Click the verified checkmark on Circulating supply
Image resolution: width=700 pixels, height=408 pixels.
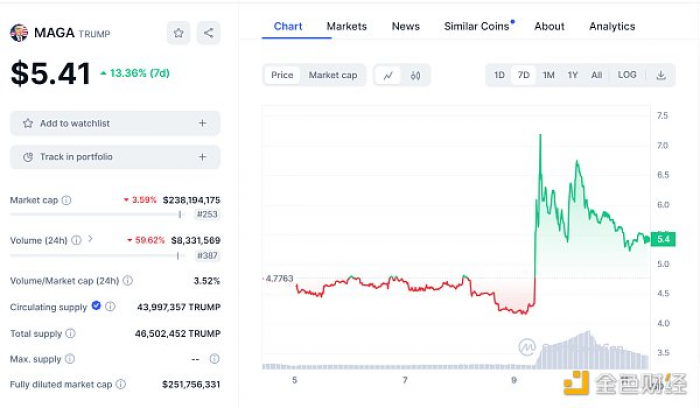tap(96, 306)
